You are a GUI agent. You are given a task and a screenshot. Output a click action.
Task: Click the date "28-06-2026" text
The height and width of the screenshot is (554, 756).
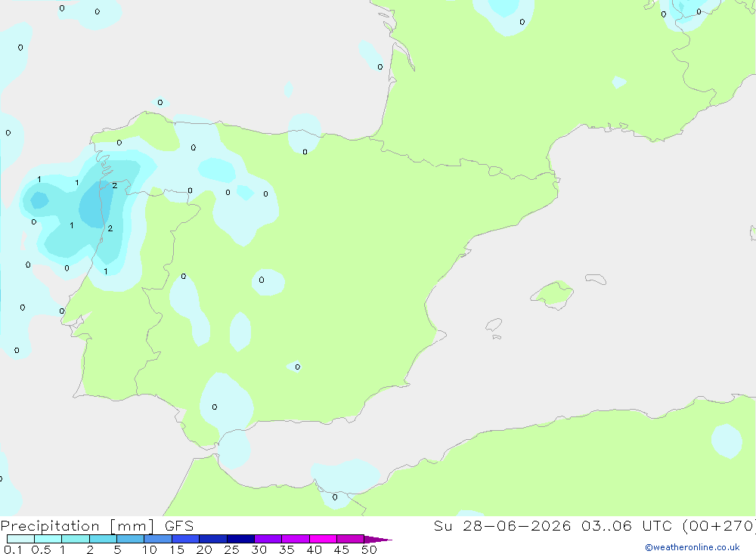point(516,525)
